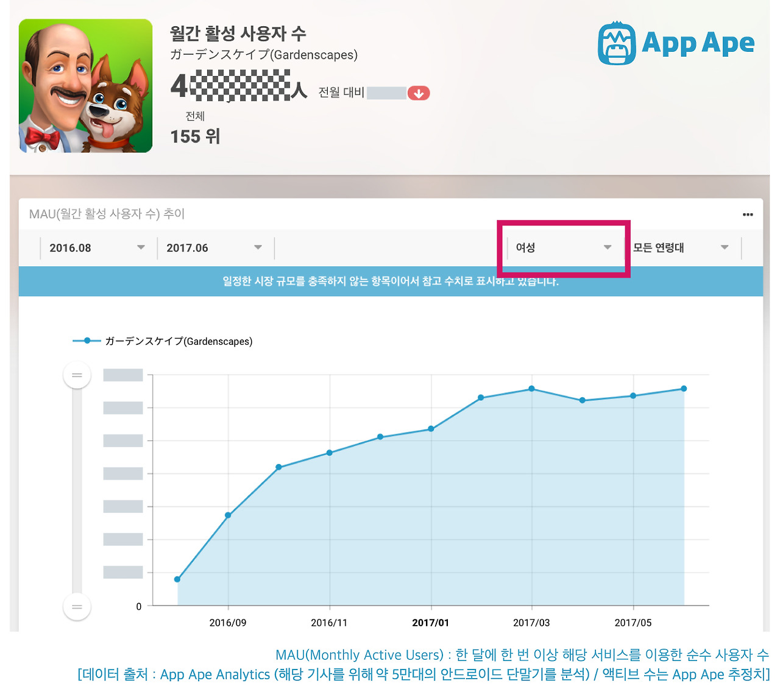This screenshot has height=700, width=780.
Task: Click the Gardenscapes app icon thumbnail
Action: [85, 85]
